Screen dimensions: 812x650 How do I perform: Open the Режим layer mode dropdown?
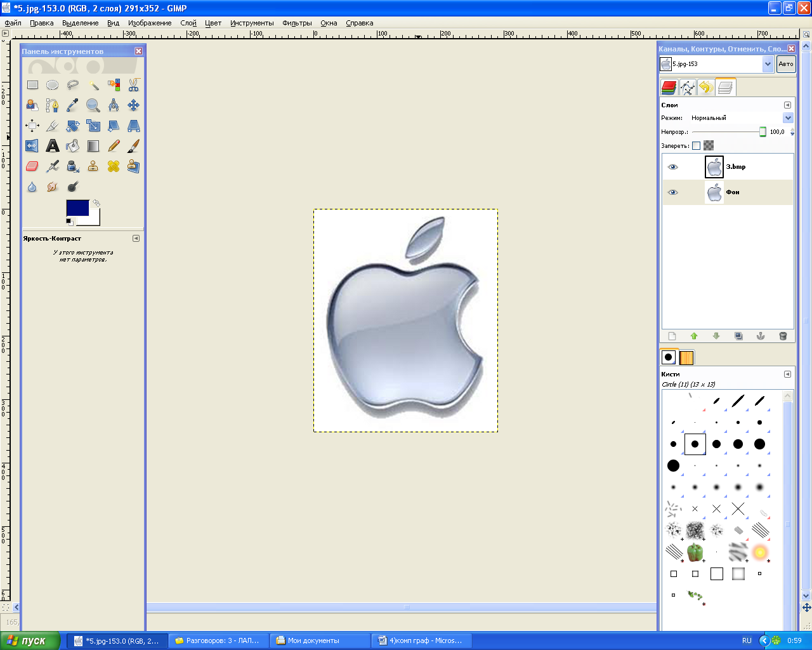(x=788, y=118)
